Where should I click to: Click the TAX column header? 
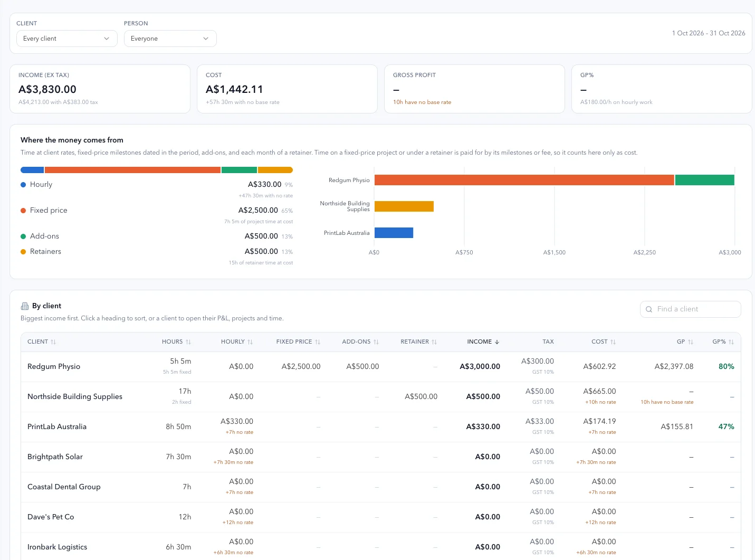(548, 342)
